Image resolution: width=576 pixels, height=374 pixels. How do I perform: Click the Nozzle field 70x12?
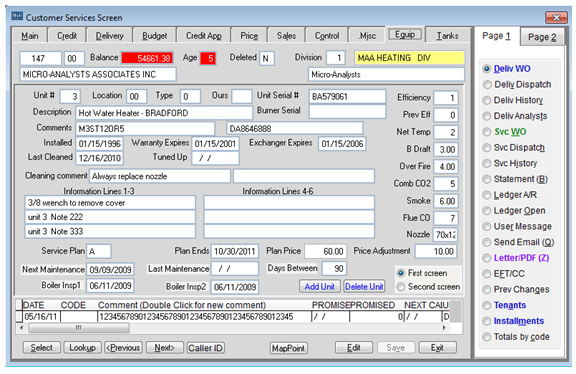(x=445, y=234)
